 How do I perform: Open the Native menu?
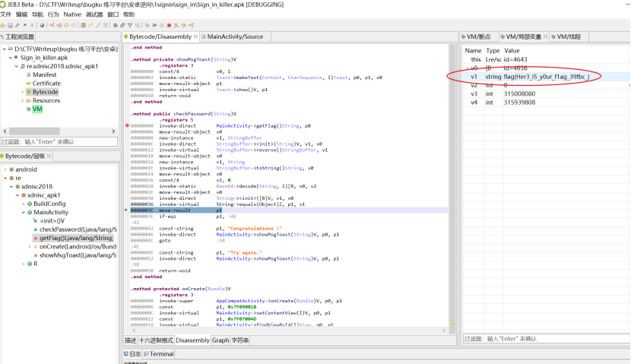click(72, 14)
